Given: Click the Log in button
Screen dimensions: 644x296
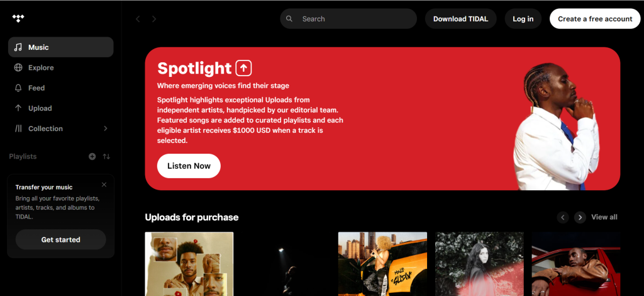Looking at the screenshot, I should (523, 19).
